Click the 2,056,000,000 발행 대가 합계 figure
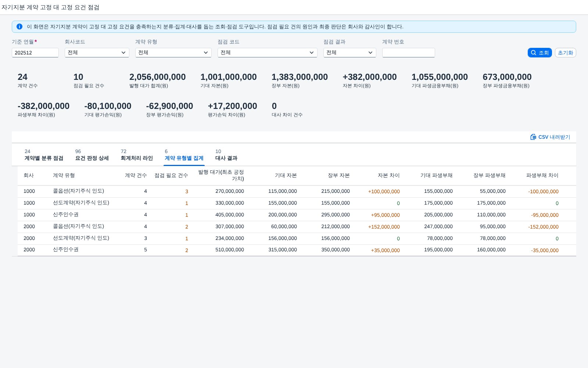588x368 pixels. point(157,77)
